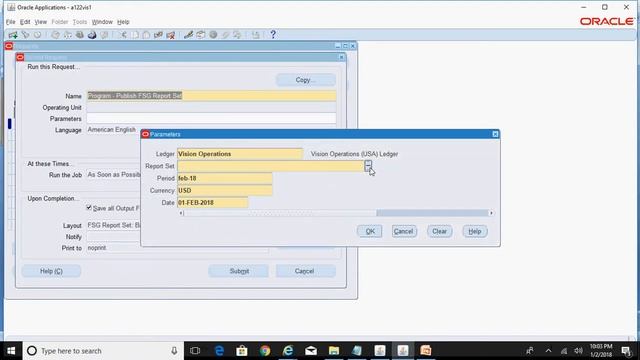The image size is (640, 360).
Task: Open Microsoft Store from the taskbar
Action: (x=242, y=351)
